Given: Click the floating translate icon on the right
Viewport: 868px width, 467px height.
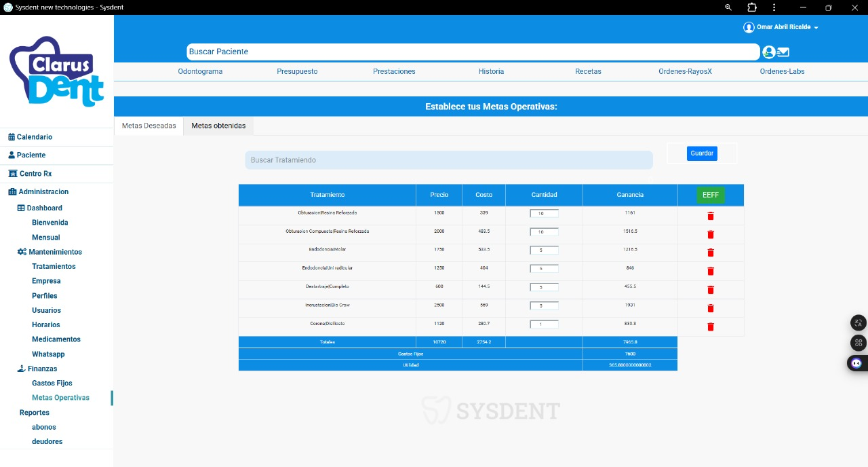Looking at the screenshot, I should click(857, 322).
